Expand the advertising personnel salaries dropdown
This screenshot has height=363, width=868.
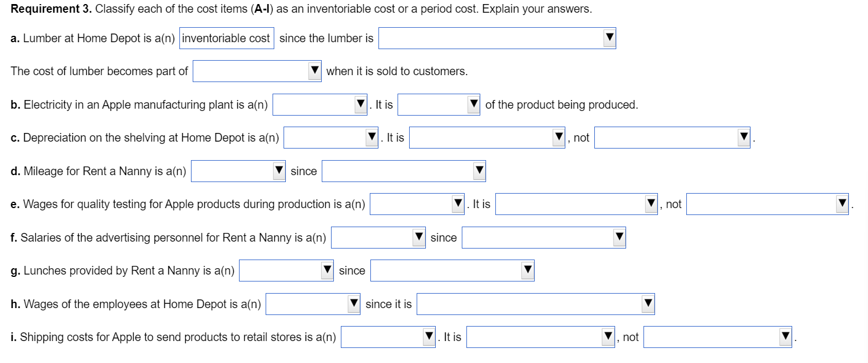point(418,237)
